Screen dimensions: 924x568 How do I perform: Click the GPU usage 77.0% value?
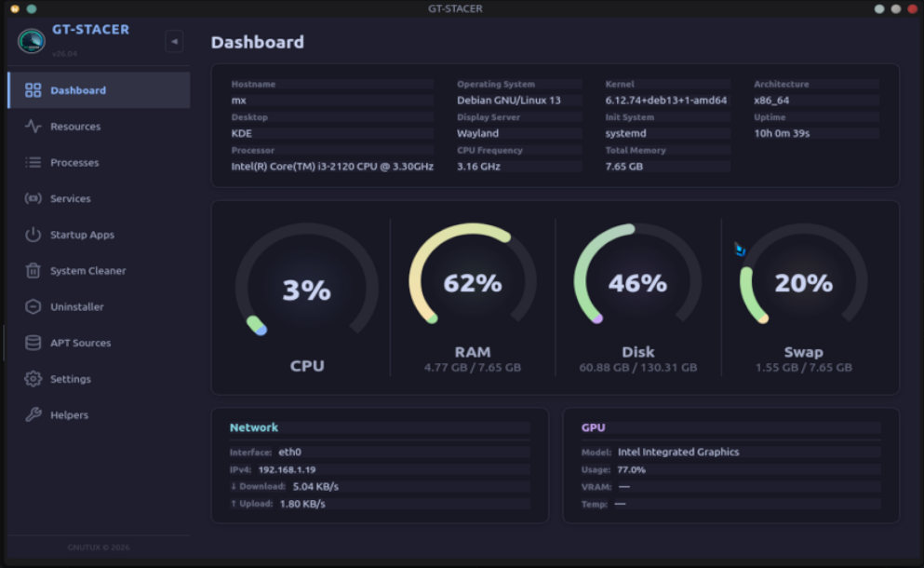pyautogui.click(x=631, y=469)
